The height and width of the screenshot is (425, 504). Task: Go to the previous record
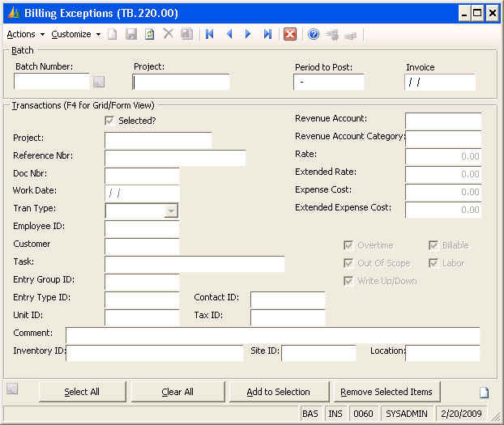(x=229, y=34)
